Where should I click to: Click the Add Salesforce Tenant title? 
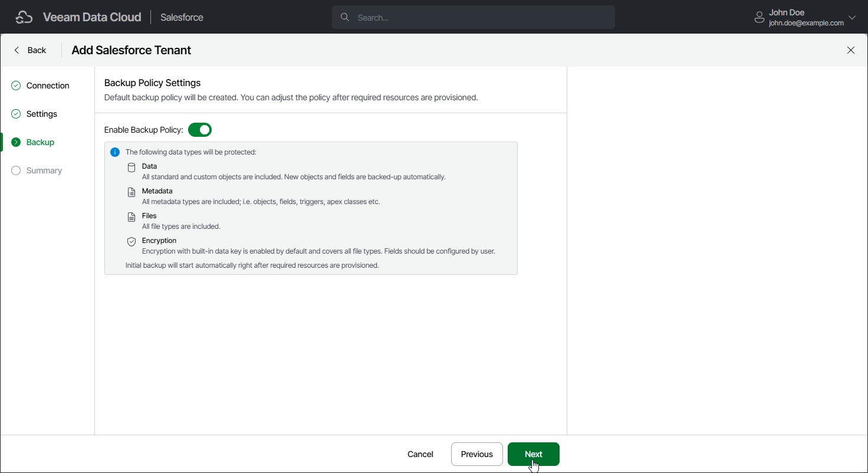point(131,50)
